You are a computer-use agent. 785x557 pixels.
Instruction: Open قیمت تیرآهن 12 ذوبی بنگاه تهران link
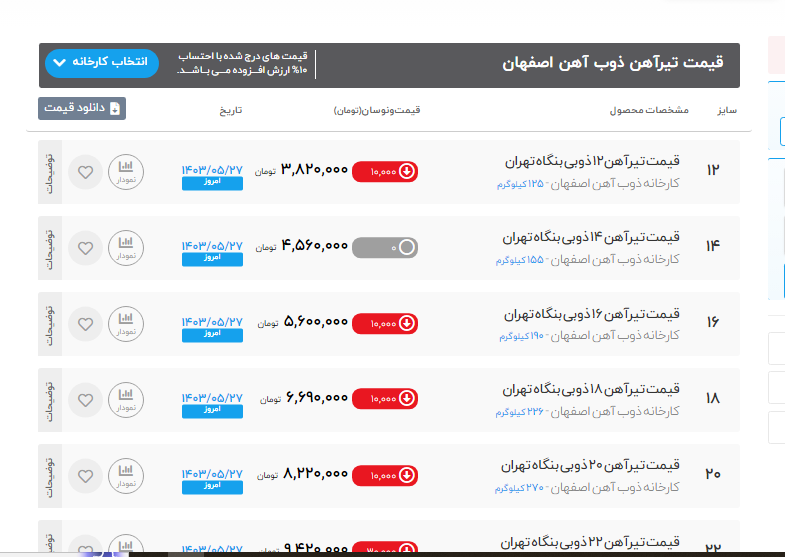(591, 161)
